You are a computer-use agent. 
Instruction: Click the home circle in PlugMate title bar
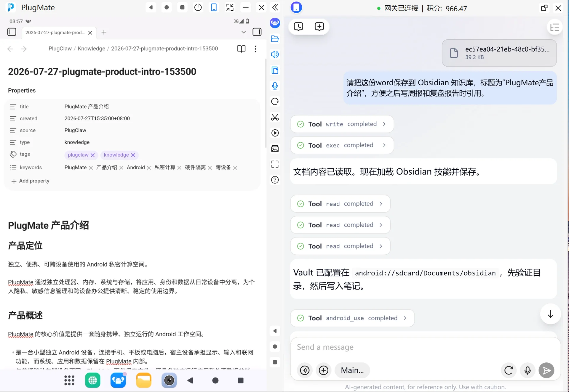[167, 7]
